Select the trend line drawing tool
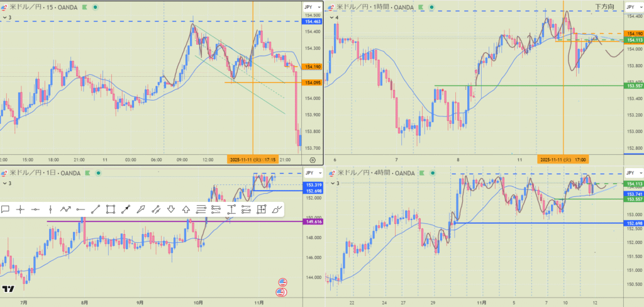Screen dimensions: 644x307 click(x=96, y=209)
